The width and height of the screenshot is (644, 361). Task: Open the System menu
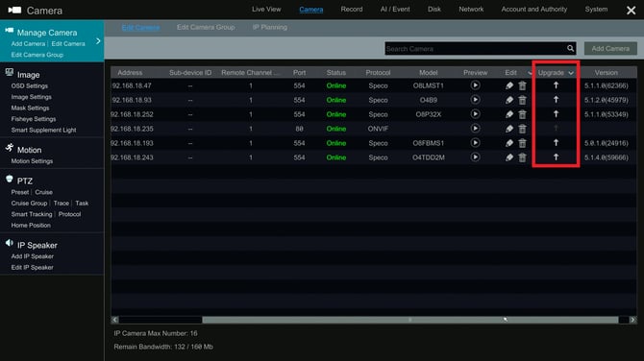tap(596, 9)
